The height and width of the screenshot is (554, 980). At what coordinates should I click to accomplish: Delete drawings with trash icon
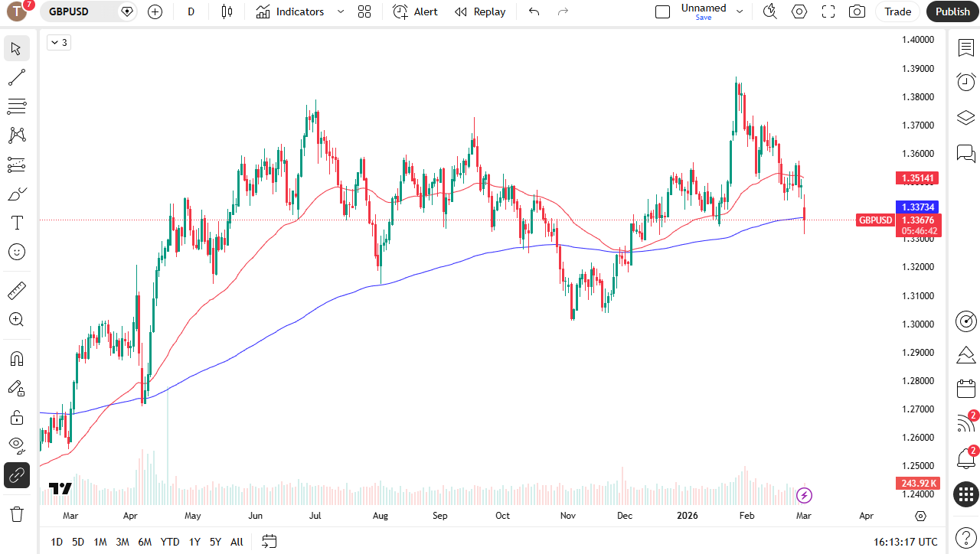click(17, 513)
